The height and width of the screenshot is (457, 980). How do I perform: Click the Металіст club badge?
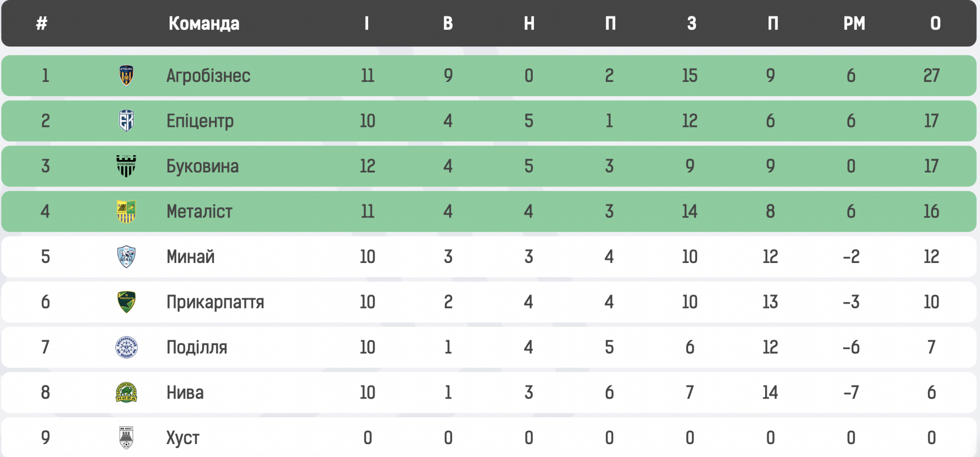pos(126,211)
